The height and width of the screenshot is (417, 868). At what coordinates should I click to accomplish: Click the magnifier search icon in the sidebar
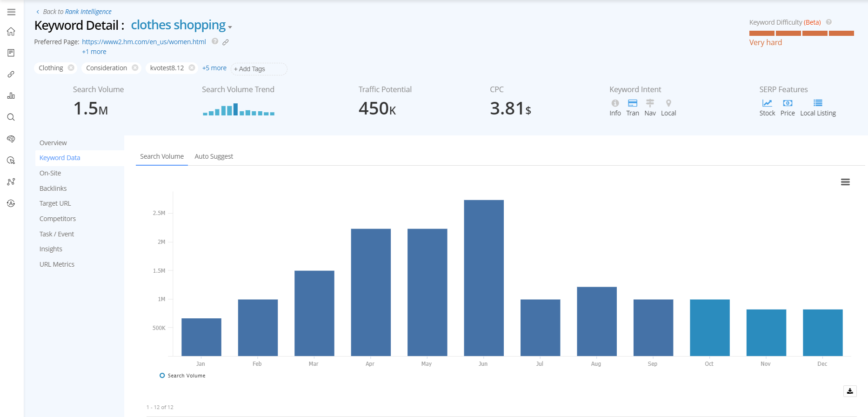point(11,117)
